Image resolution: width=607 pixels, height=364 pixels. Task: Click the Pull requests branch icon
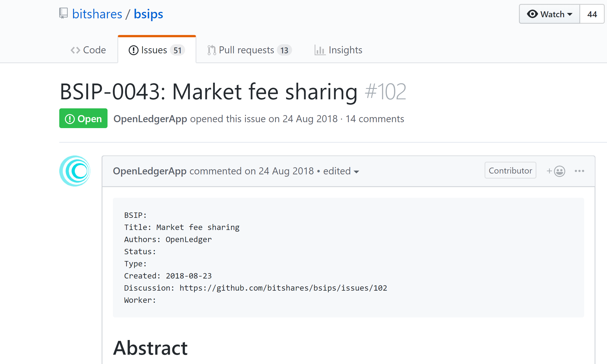tap(212, 50)
